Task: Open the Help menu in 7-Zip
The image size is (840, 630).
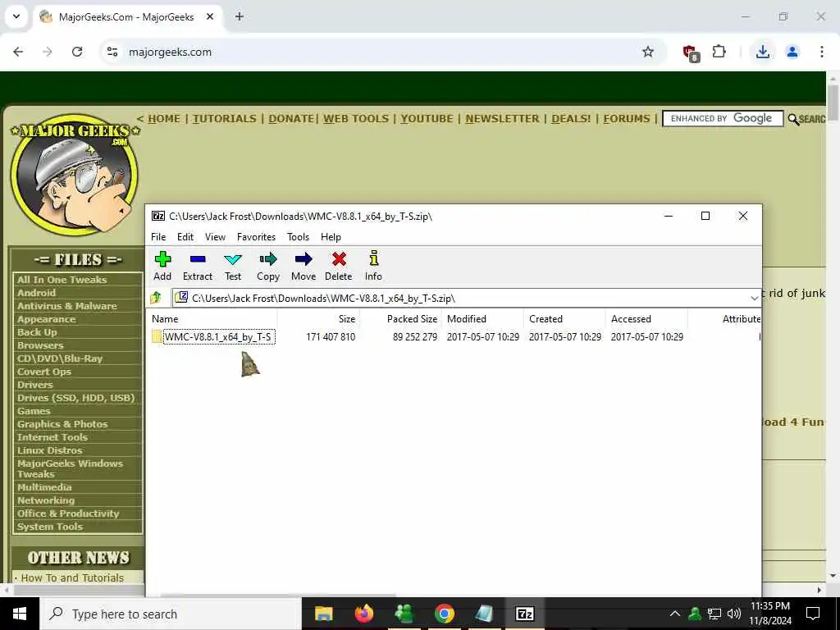Action: [331, 237]
